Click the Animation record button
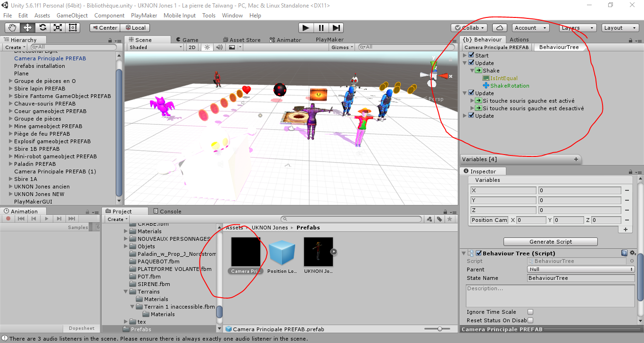644x343 pixels. (x=8, y=219)
